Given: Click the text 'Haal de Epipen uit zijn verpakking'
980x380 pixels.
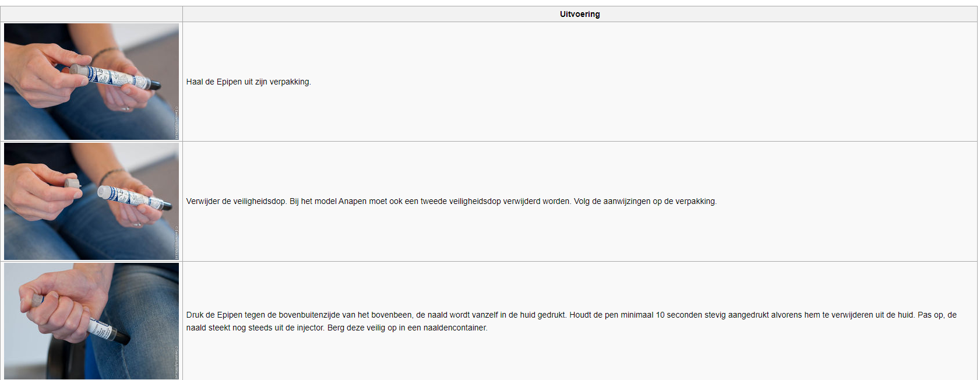Looking at the screenshot, I should point(248,82).
